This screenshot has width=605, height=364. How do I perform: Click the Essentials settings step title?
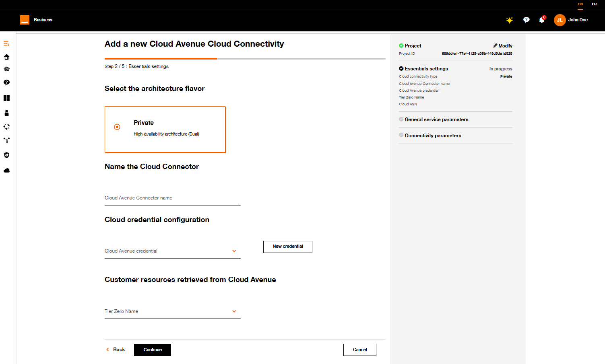coord(426,69)
